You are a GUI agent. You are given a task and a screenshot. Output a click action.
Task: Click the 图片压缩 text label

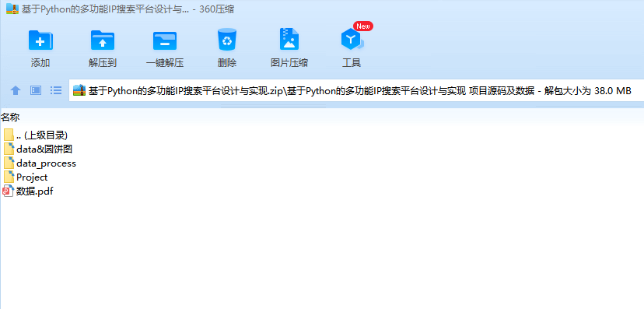[289, 63]
